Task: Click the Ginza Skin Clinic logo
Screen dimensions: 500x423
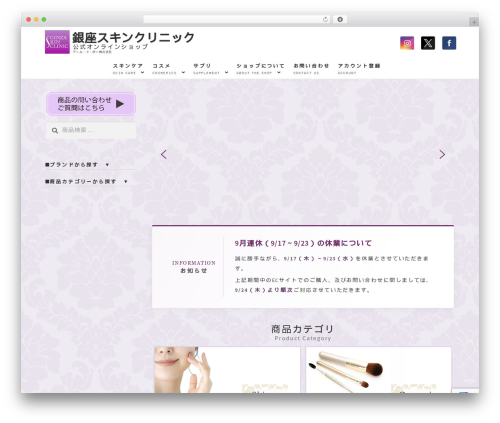Action: (57, 42)
